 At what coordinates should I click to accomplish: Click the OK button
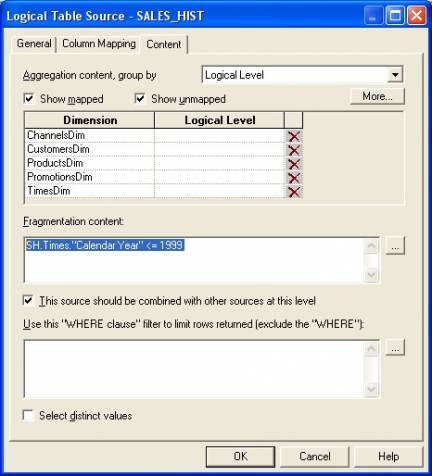point(240,456)
